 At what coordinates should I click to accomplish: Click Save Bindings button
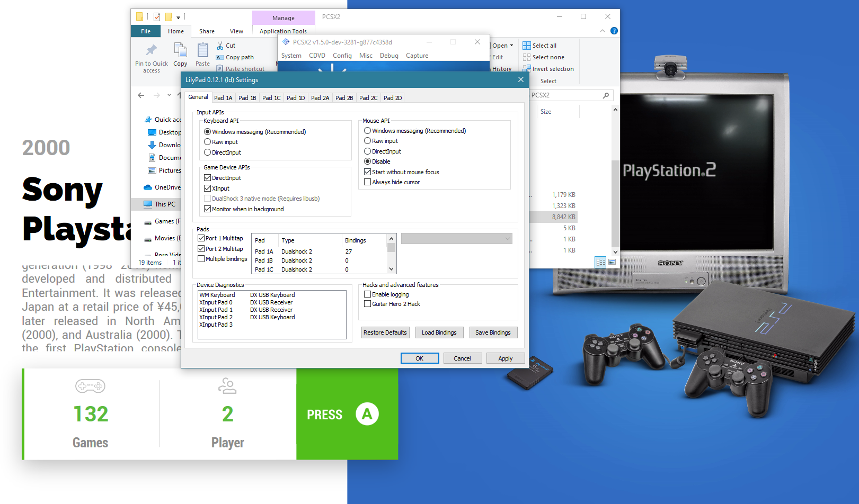coord(493,332)
